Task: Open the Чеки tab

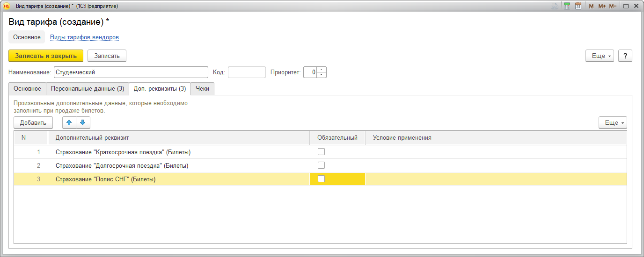Action: point(203,89)
